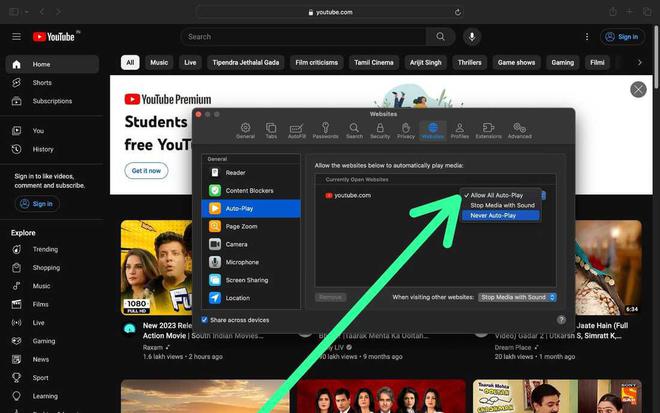This screenshot has width=660, height=413.
Task: Select Content Blockers in the sidebar
Action: pos(251,190)
